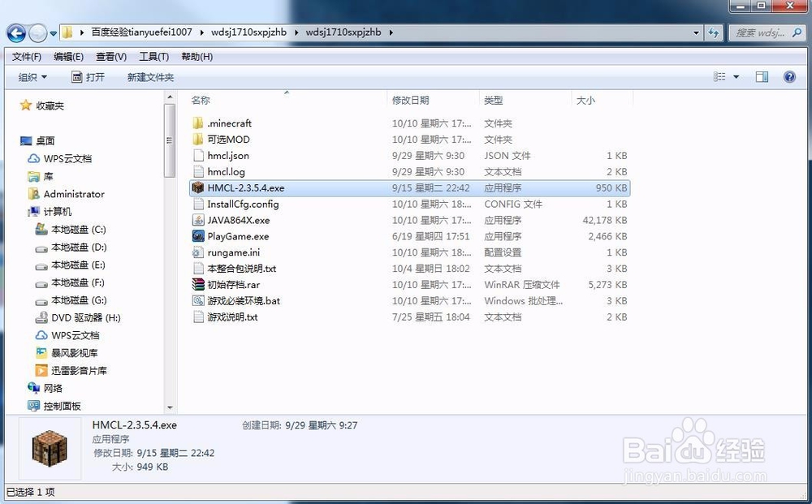Open the 查看(V) menu
The height and width of the screenshot is (504, 812).
point(111,56)
